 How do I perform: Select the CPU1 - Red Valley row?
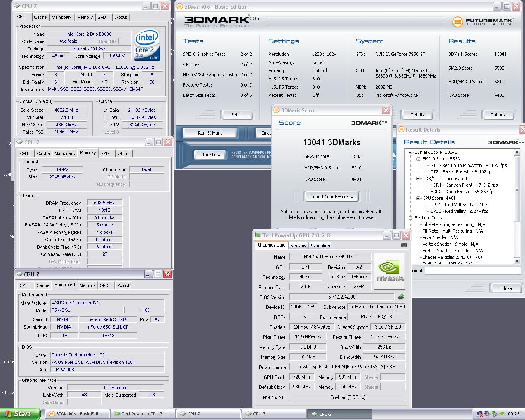pyautogui.click(x=459, y=205)
